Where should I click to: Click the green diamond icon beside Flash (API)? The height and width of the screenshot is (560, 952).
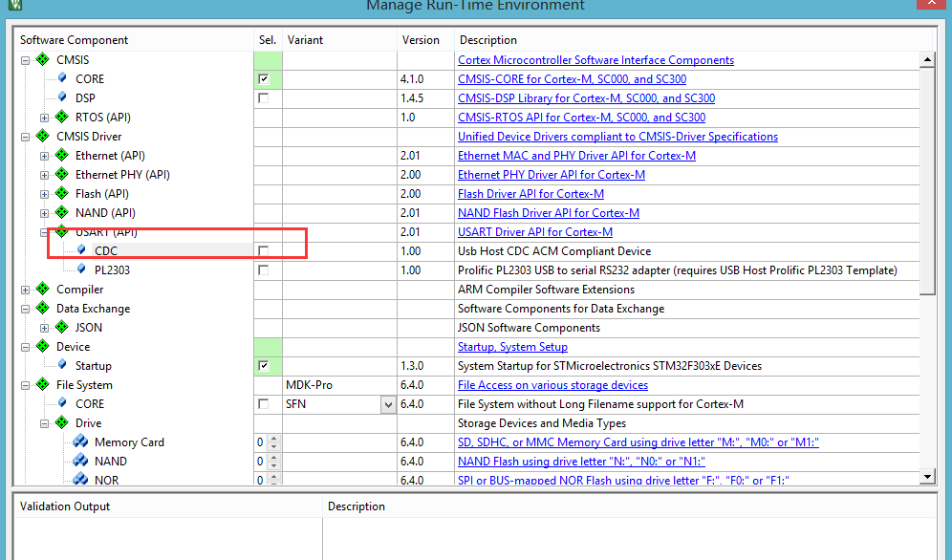coord(62,193)
